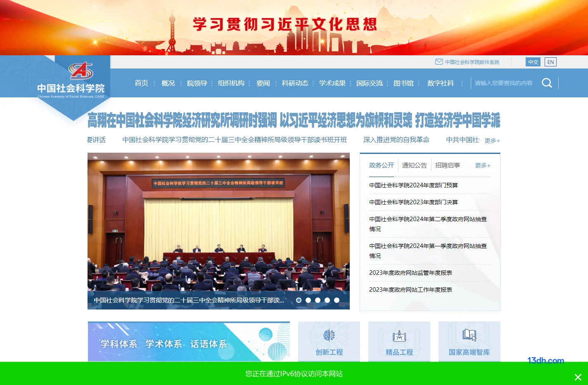Open the 读书班开班 ticker news link
The height and width of the screenshot is (385, 588).
(235, 140)
